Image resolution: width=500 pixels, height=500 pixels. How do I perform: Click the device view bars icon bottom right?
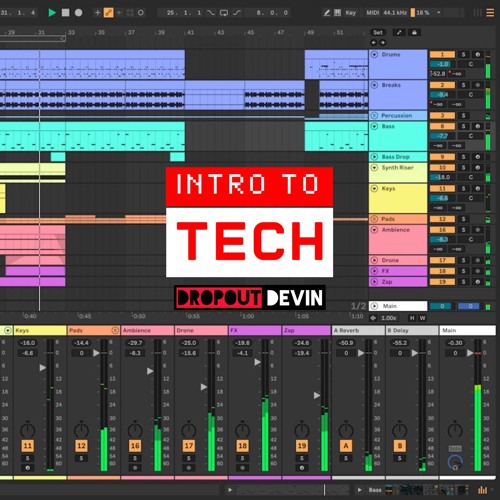click(482, 490)
